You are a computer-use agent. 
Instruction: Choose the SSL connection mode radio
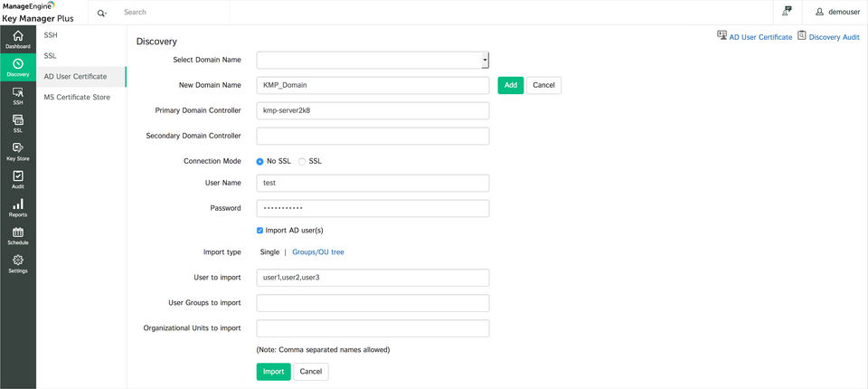[x=302, y=161]
